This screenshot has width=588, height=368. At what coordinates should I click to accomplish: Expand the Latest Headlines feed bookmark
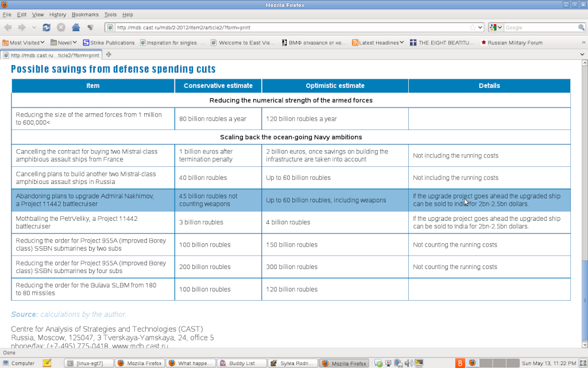click(378, 43)
